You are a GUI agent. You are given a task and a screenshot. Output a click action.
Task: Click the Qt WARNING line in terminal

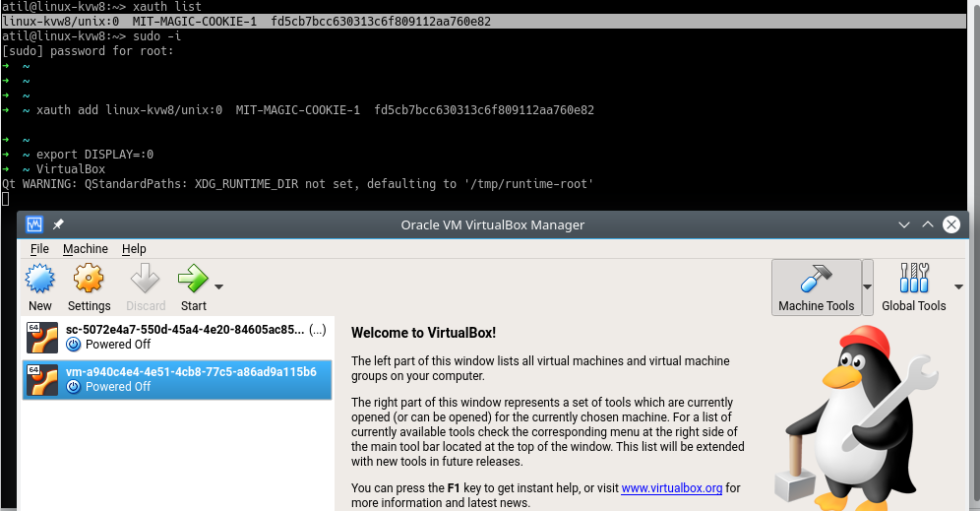coord(297,184)
